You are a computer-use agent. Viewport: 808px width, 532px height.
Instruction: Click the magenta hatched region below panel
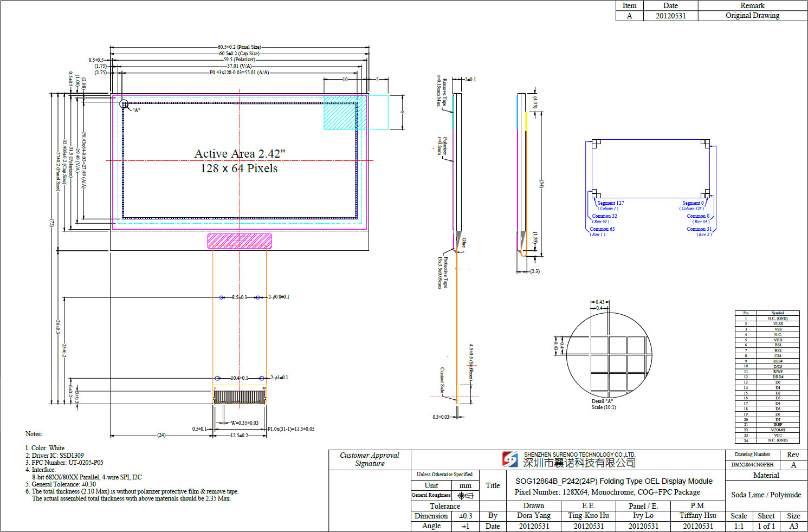click(x=240, y=241)
